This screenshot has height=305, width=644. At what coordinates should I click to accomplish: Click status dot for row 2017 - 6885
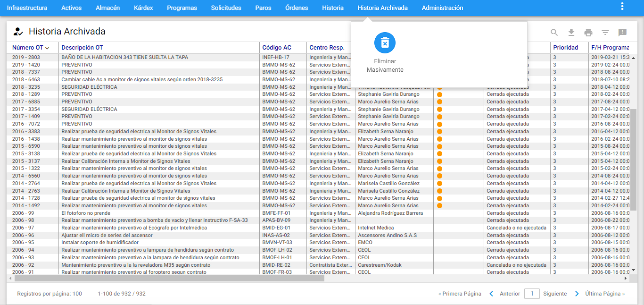[x=439, y=102]
